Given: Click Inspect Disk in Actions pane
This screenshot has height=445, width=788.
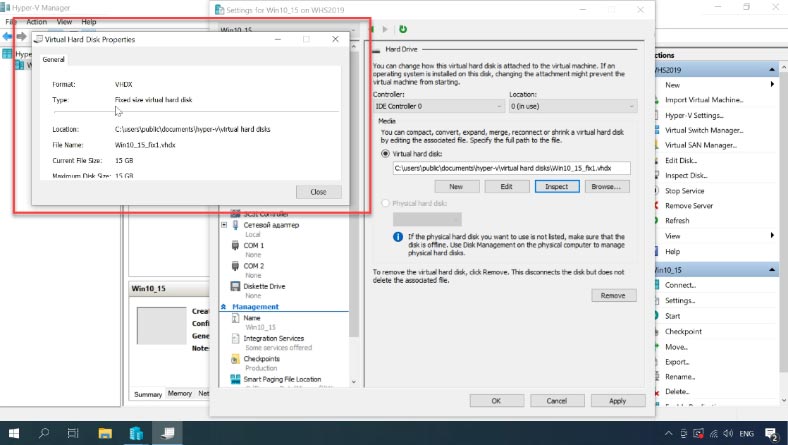Looking at the screenshot, I should pos(686,175).
